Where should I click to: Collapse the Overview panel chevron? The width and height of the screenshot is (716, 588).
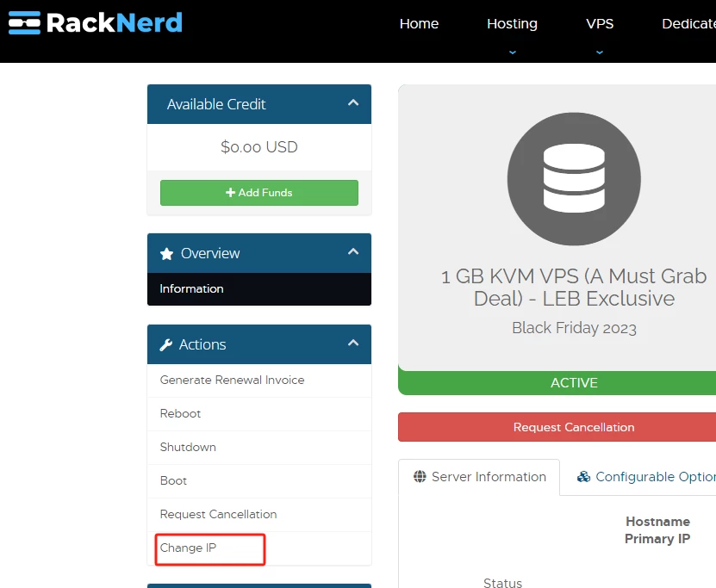353,251
